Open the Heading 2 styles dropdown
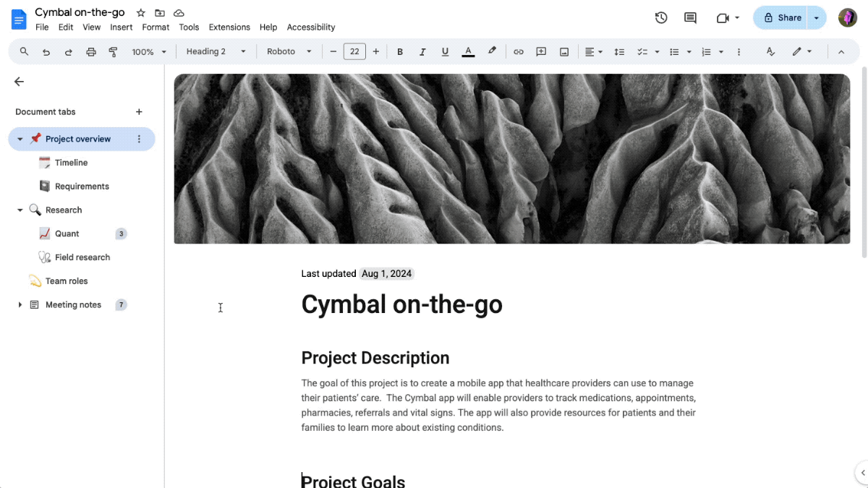The image size is (868, 488). [213, 51]
